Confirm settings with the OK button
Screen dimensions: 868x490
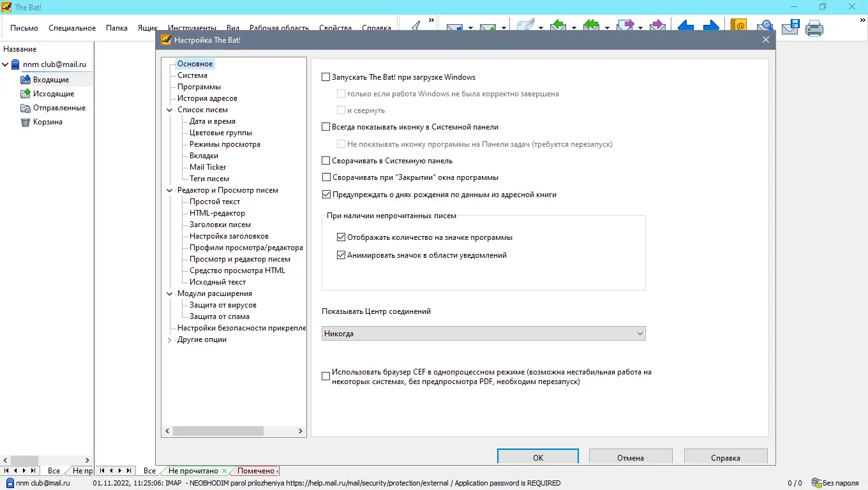coord(538,457)
